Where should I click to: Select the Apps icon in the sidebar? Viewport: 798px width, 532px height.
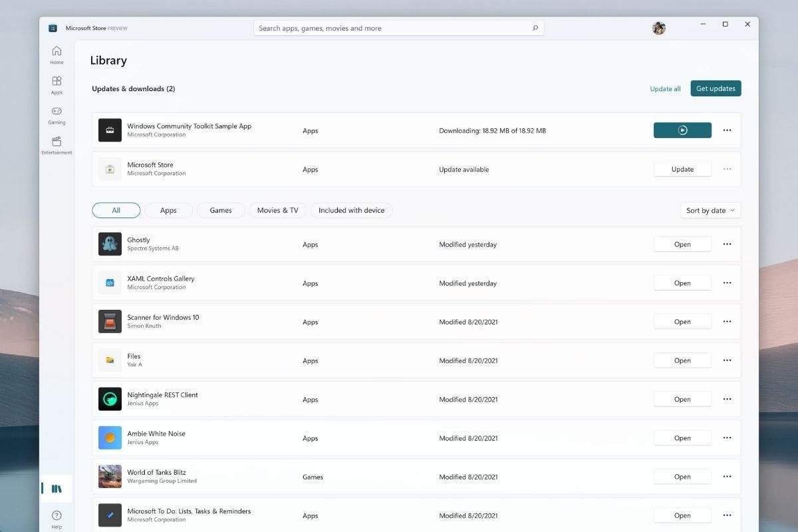click(x=56, y=83)
